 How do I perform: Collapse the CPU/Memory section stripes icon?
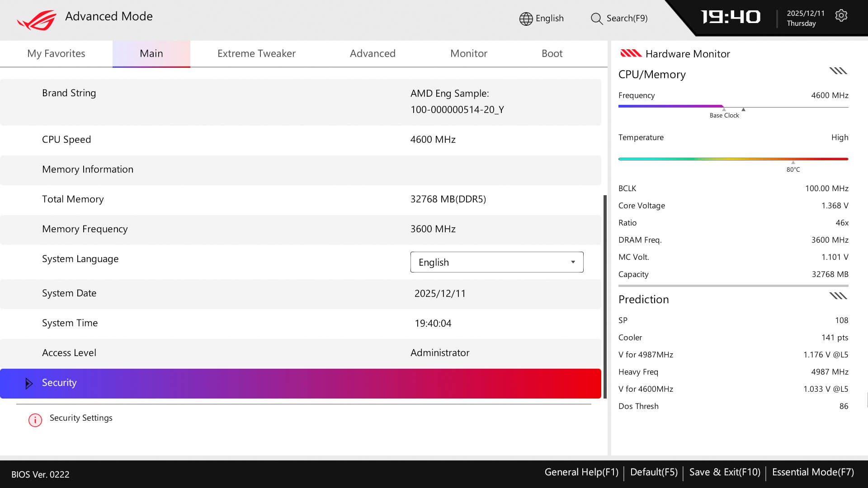click(838, 71)
